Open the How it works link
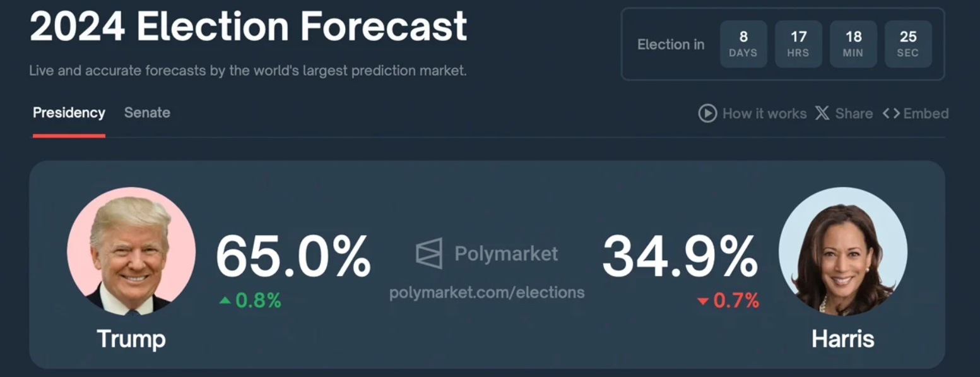 click(x=764, y=114)
